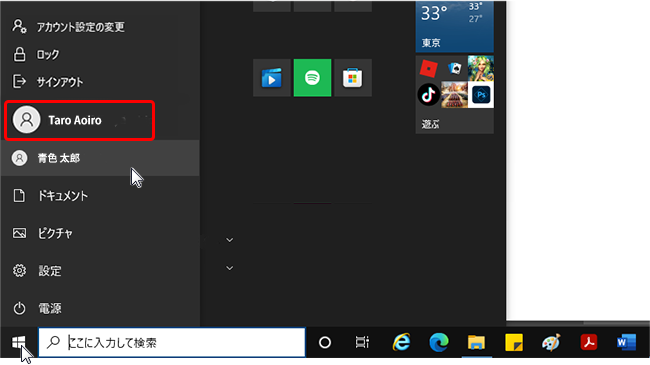This screenshot has width=650, height=365.
Task: Open the Solitaire cards tile
Action: 455,68
